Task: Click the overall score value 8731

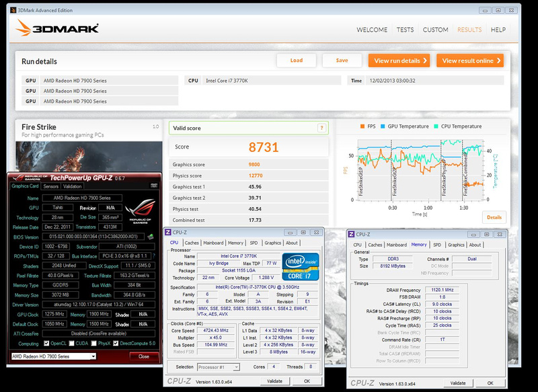Action: pyautogui.click(x=264, y=147)
